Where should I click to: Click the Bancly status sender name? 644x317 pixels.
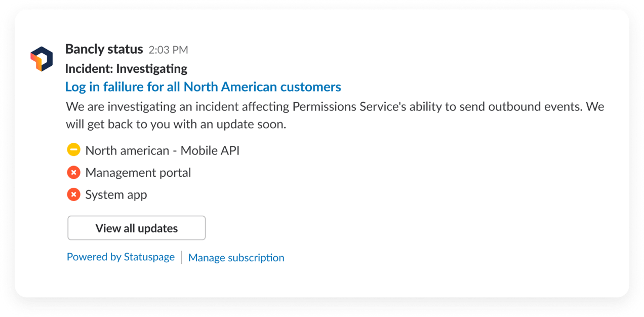tap(104, 49)
